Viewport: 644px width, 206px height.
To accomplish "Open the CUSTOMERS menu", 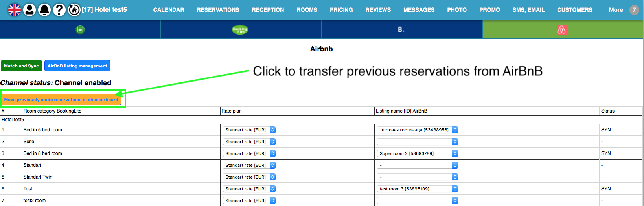I will [574, 10].
